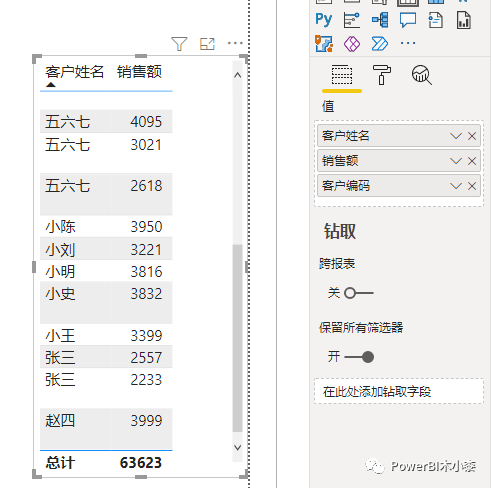Add the Key influencers visual

[x=352, y=20]
